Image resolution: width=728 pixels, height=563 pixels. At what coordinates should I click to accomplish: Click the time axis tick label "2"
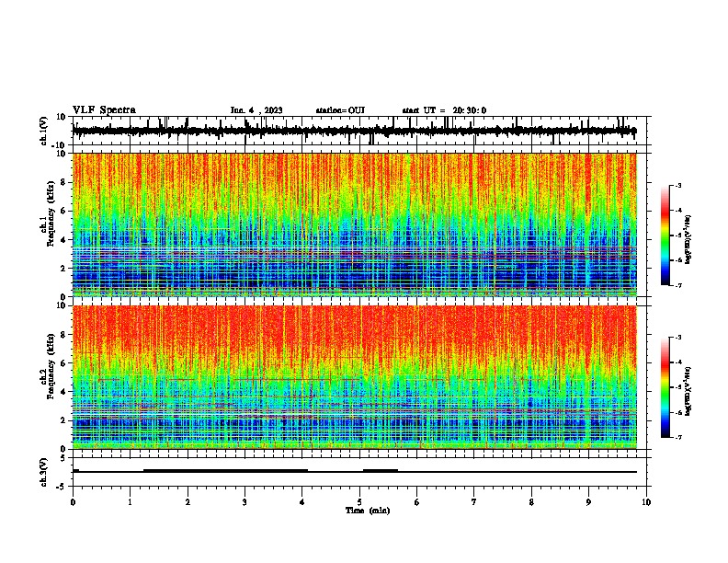pos(188,501)
